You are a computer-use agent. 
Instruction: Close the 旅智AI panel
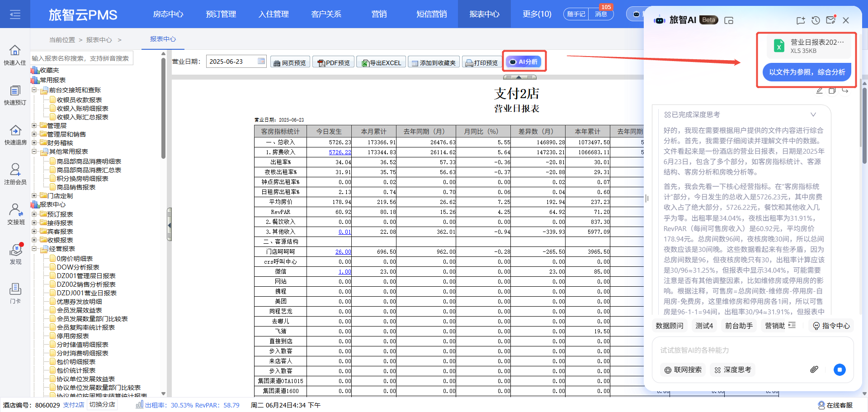(846, 20)
